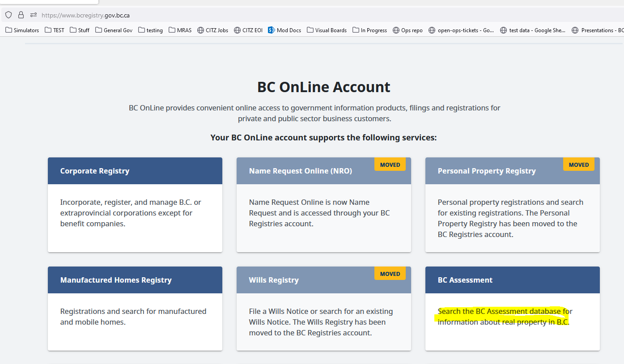Screen dimensions: 624x364
Task: Click the 'Name Request Online is now Name Request' description
Action: click(x=319, y=213)
